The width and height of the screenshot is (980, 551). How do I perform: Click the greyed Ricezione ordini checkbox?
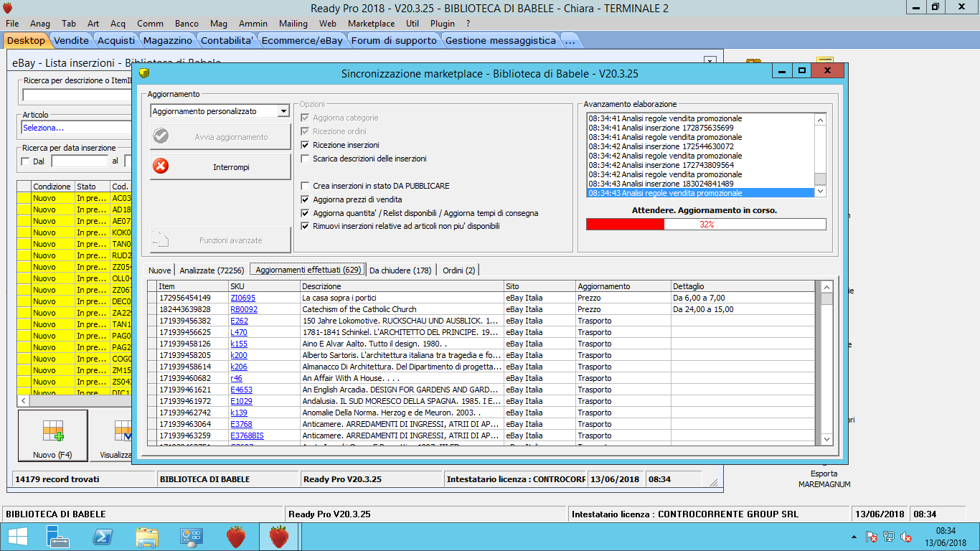306,131
